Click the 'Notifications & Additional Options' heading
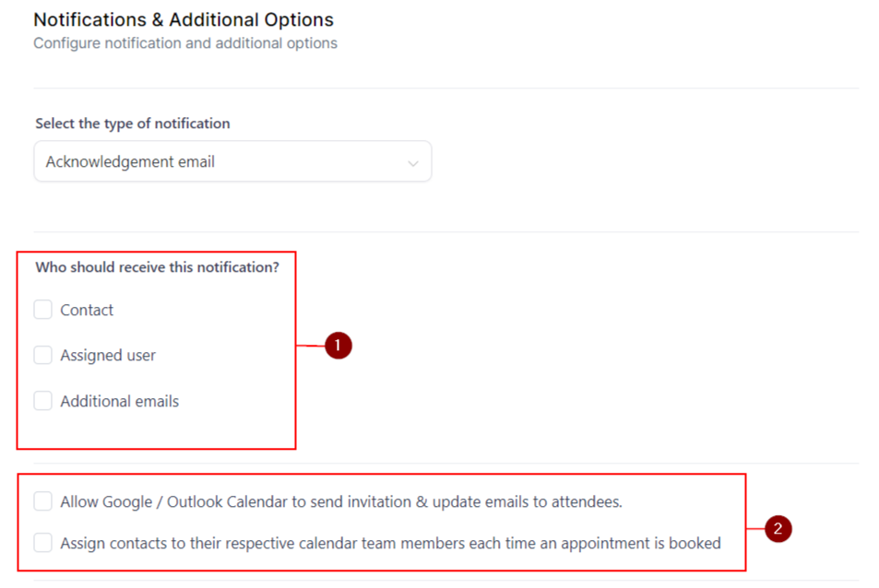 coord(184,19)
